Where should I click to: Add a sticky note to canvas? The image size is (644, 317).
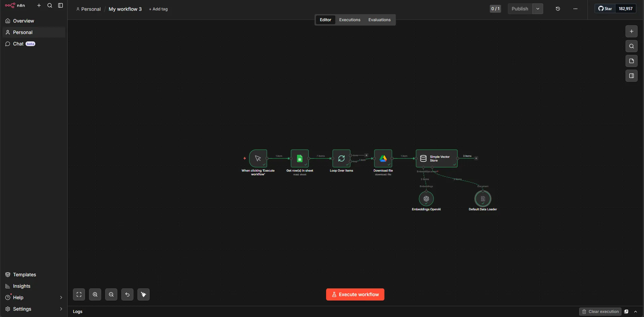point(631,61)
